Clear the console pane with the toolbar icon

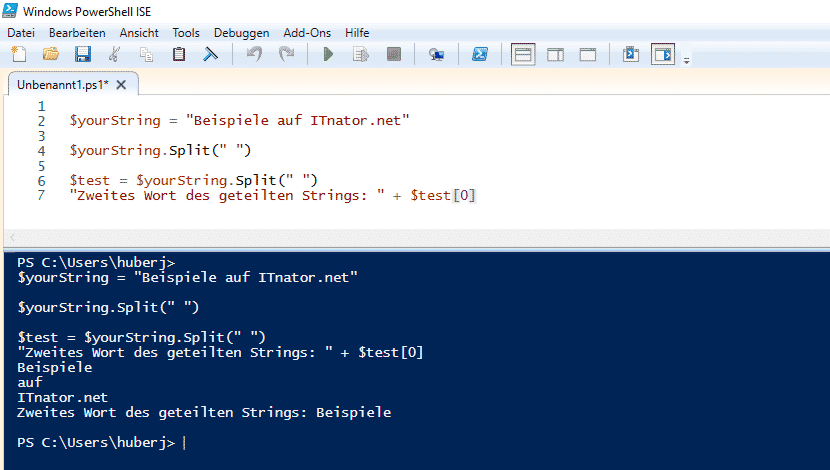pos(211,54)
